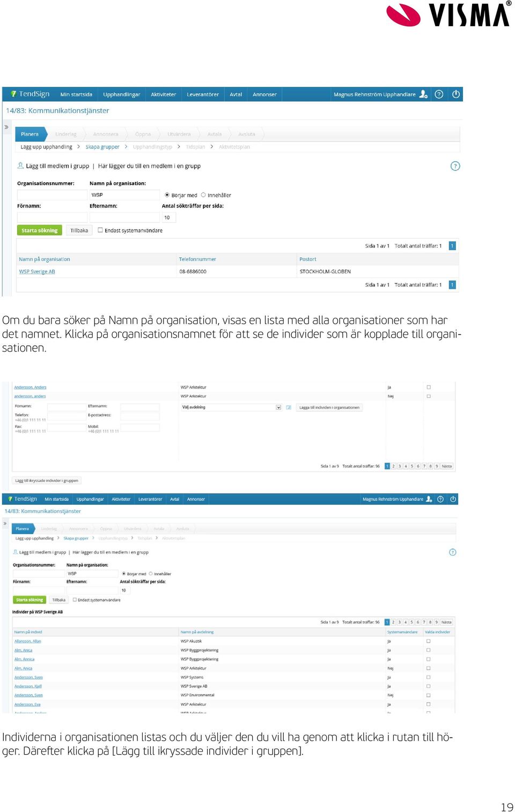Click 'Antal sökträffar per sida' field in top screenshot

[x=168, y=218]
